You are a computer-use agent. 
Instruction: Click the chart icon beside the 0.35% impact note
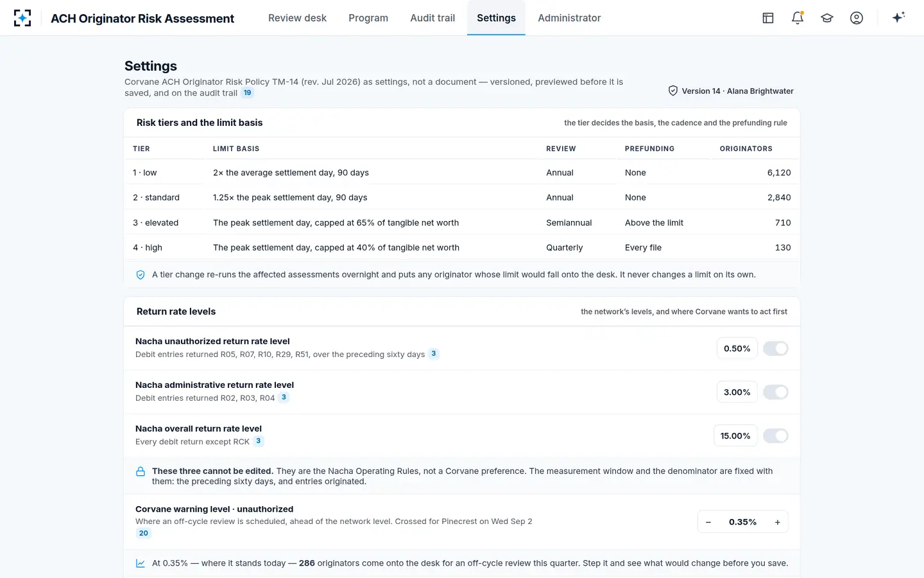coord(141,563)
